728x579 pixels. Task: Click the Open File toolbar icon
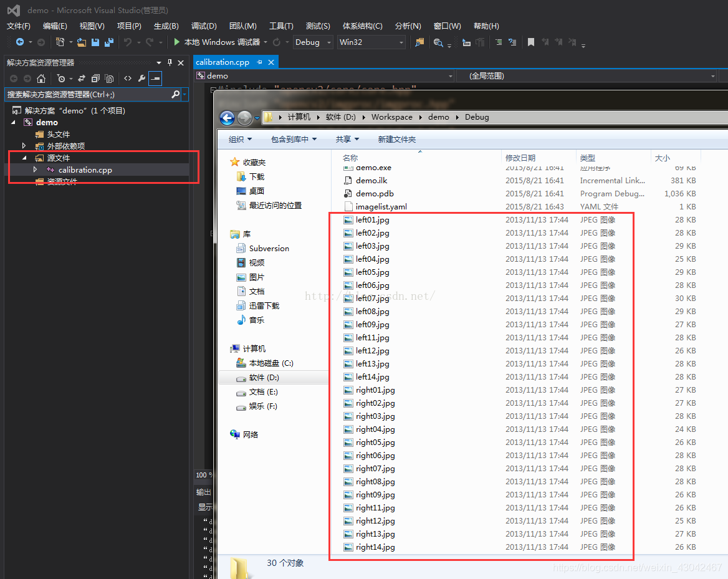tap(81, 42)
